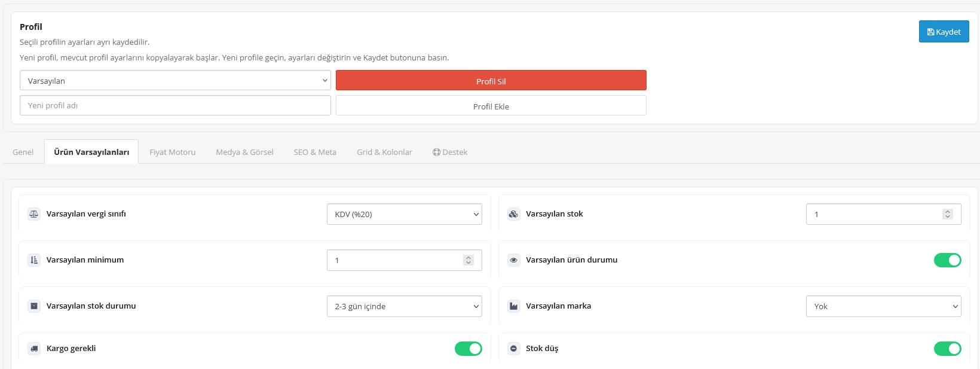Click the sort-numeric icon beside Varsayılan minimum
Image resolution: width=980 pixels, height=369 pixels.
[x=34, y=260]
